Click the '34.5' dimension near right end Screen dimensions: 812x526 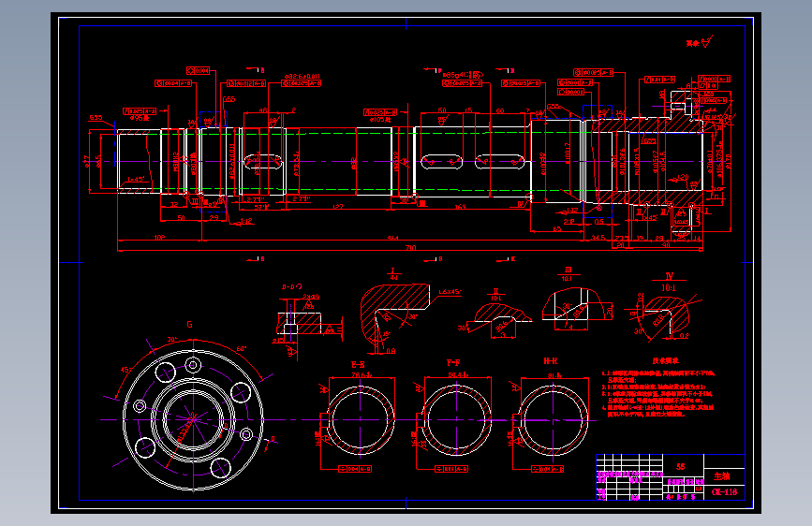click(x=598, y=238)
